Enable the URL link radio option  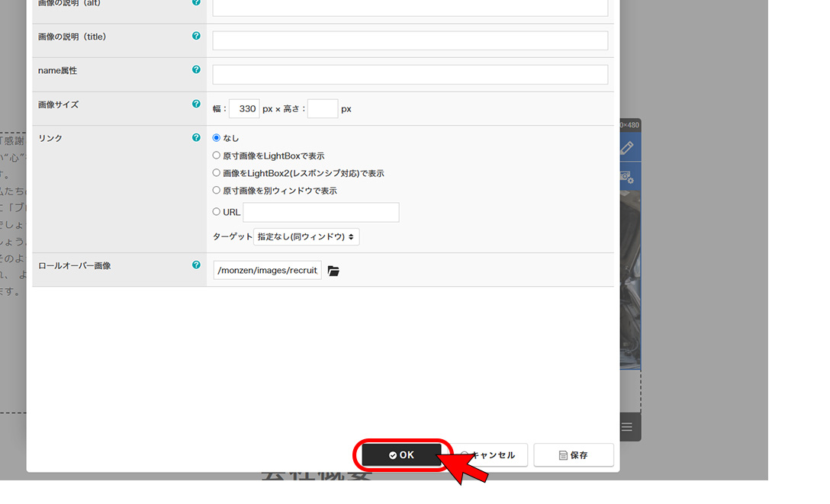(217, 212)
